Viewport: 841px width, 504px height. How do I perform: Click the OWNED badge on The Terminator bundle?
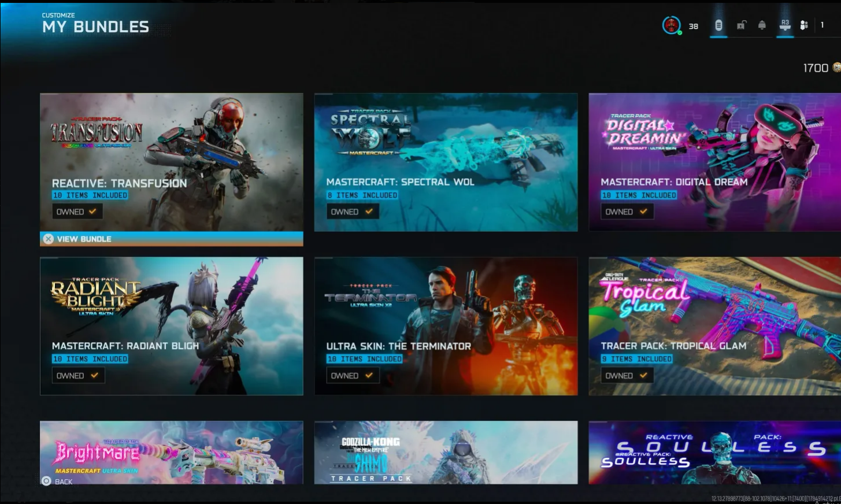(352, 376)
